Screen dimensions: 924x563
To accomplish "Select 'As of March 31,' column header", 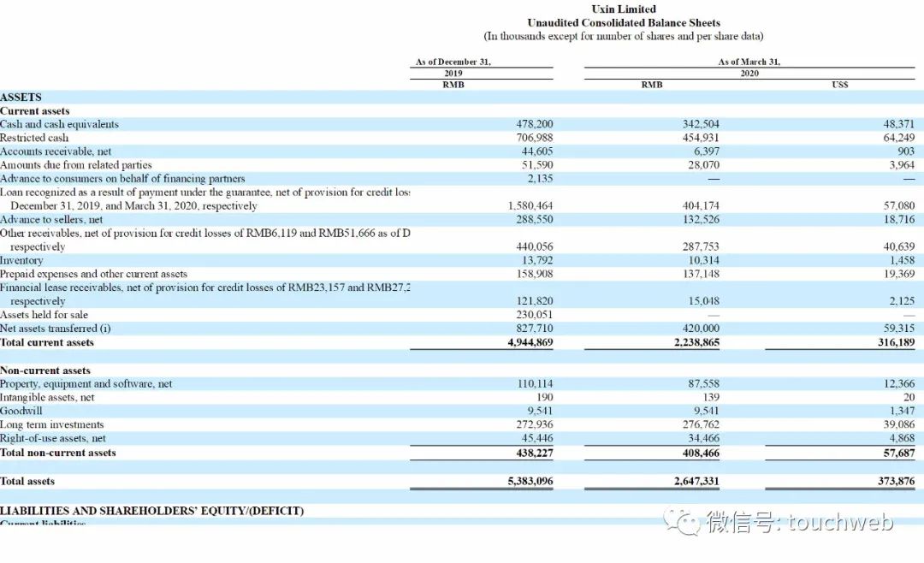I will point(749,62).
